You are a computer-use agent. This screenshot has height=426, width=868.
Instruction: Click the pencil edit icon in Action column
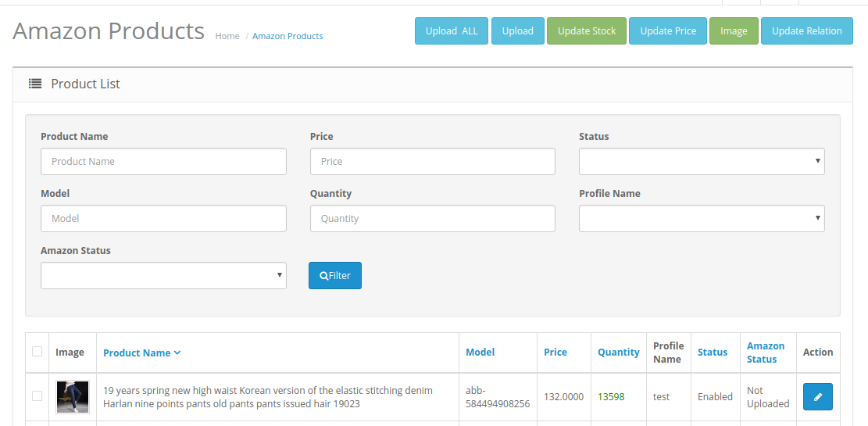click(x=817, y=397)
